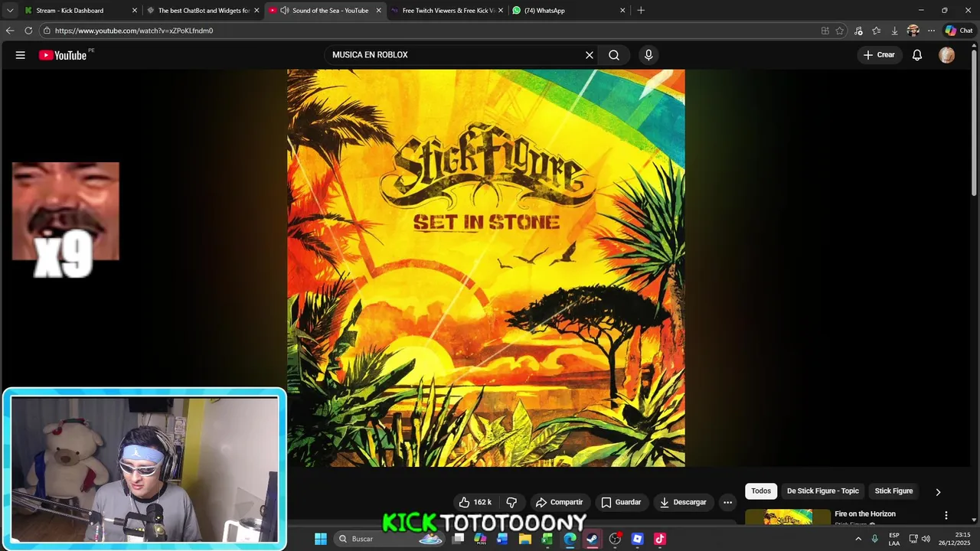Open Edge settings and more ellipsis
This screenshot has width=980, height=551.
[931, 31]
